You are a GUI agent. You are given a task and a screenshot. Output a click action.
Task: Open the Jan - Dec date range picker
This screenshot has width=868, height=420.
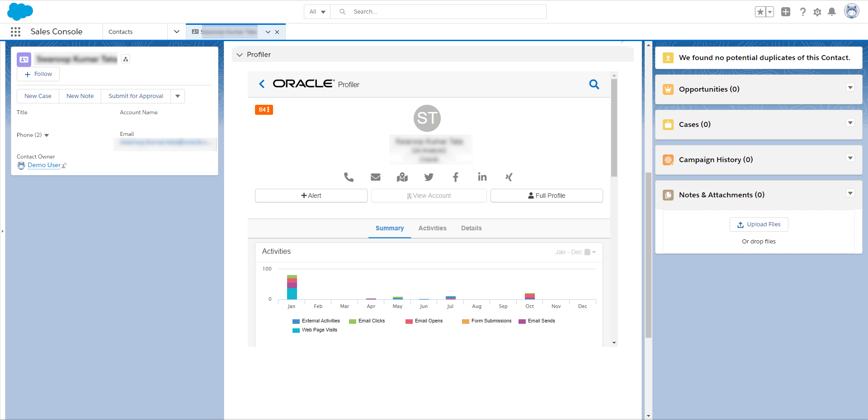click(x=576, y=252)
